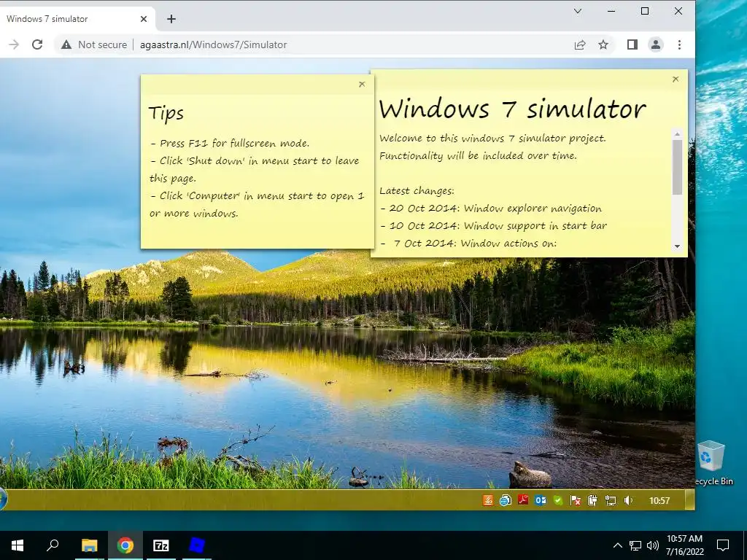
Task: Click the simulator clock showing 10:57
Action: click(x=659, y=500)
